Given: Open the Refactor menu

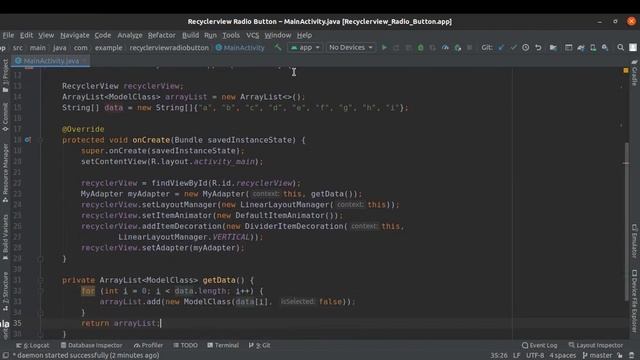Looking at the screenshot, I should point(162,35).
